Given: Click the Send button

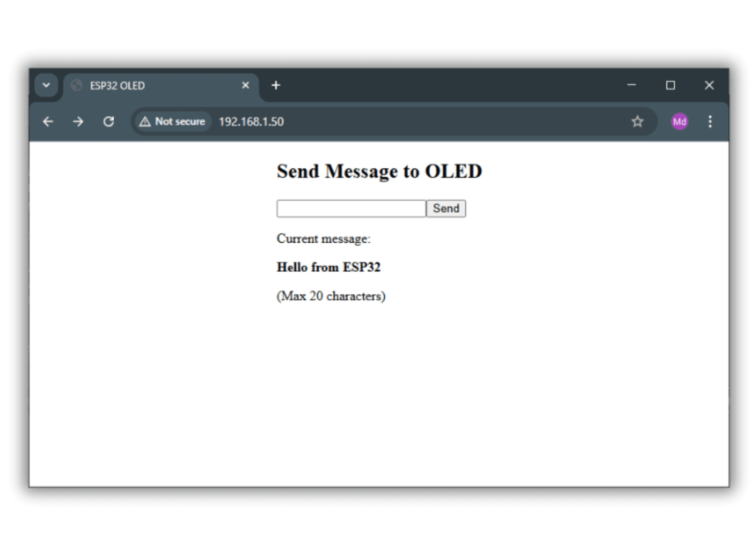Looking at the screenshot, I should coord(446,208).
